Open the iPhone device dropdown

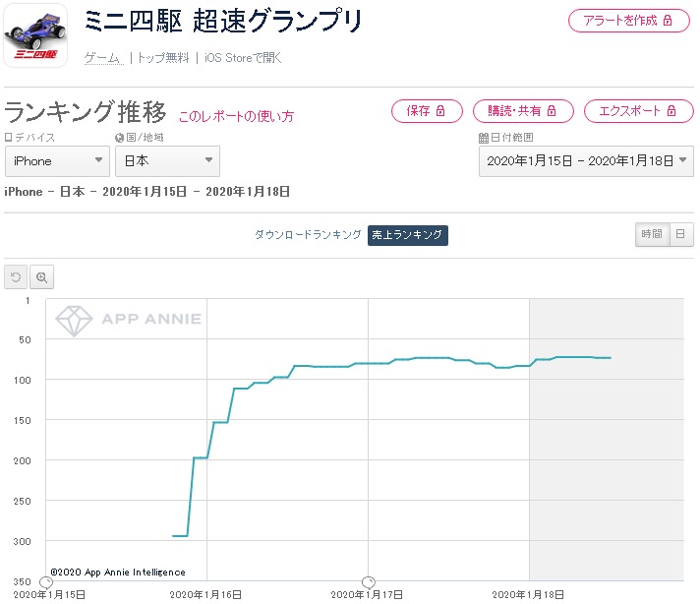[57, 160]
